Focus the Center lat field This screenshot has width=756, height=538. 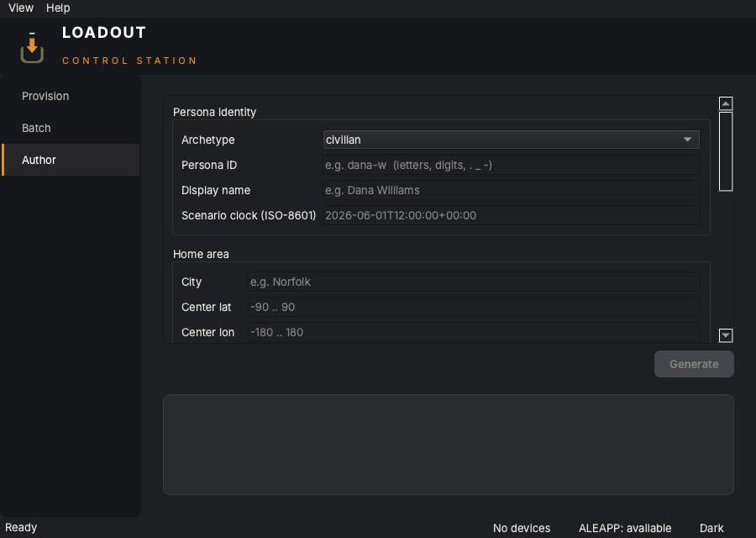(474, 307)
